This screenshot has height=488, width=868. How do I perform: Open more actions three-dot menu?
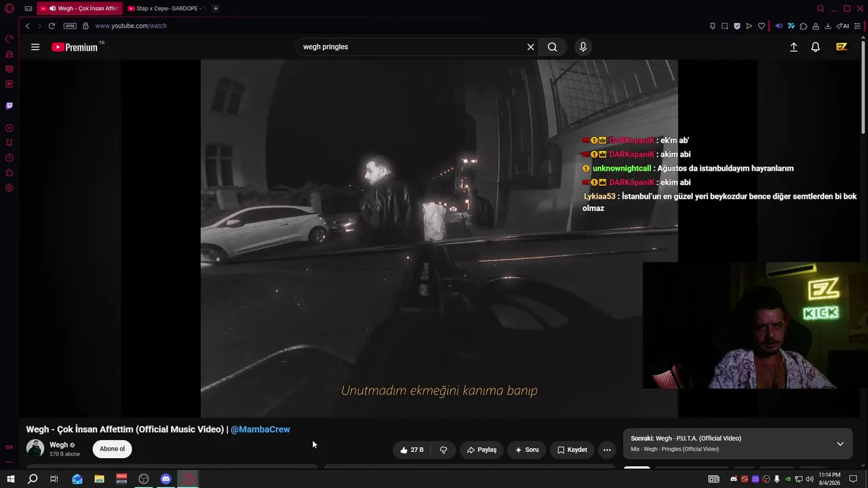607,449
